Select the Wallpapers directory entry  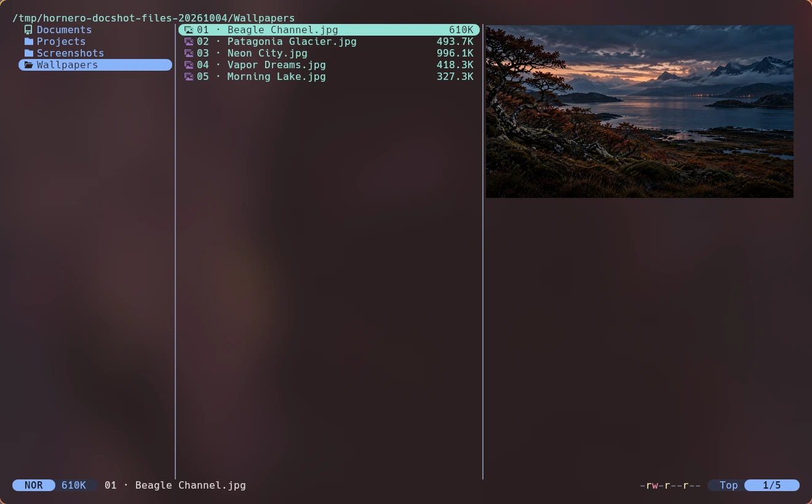pyautogui.click(x=95, y=65)
